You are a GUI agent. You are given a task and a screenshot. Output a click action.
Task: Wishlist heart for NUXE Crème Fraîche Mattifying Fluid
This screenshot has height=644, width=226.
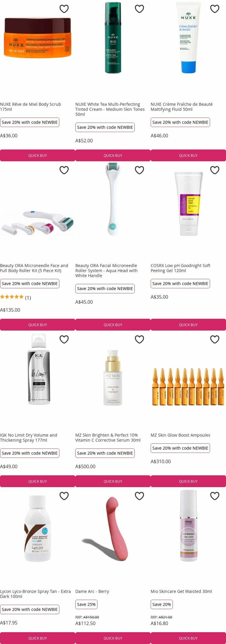point(214,9)
